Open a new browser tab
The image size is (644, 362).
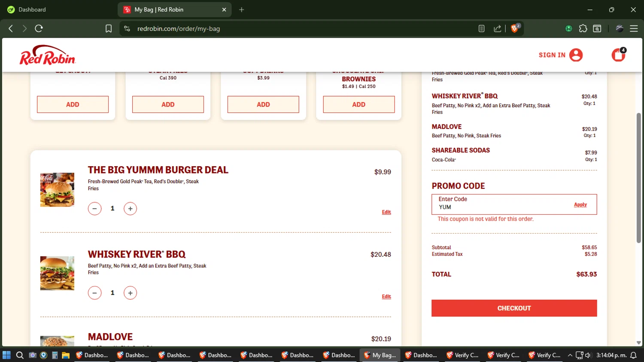pos(242,9)
